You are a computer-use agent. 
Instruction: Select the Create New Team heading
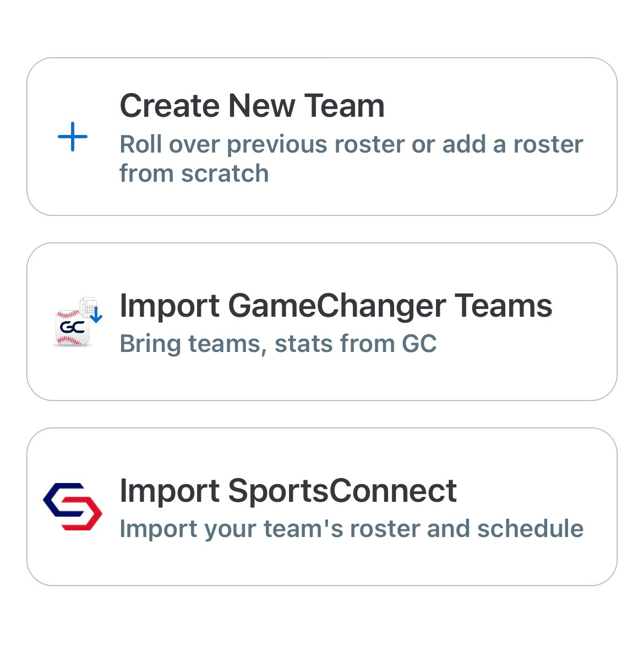(252, 105)
